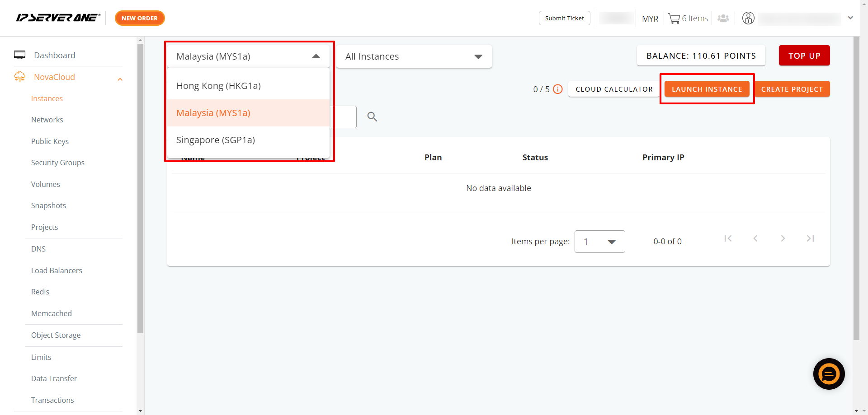Click the sidebar vertical scrollbar

click(x=140, y=189)
